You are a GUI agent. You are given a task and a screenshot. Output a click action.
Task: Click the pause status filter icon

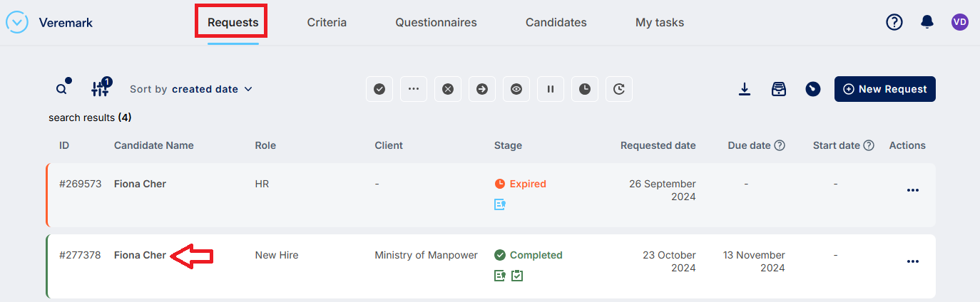(551, 89)
